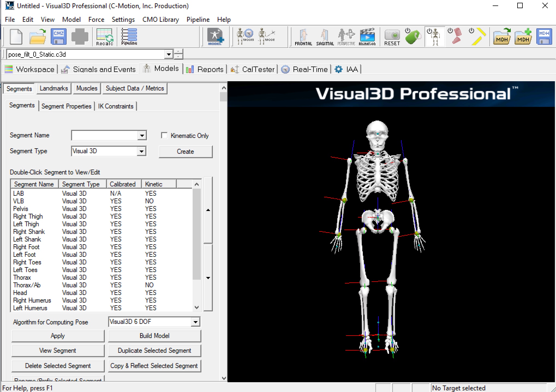The width and height of the screenshot is (556, 392).
Task: Open a file with the folder icon
Action: [37, 37]
